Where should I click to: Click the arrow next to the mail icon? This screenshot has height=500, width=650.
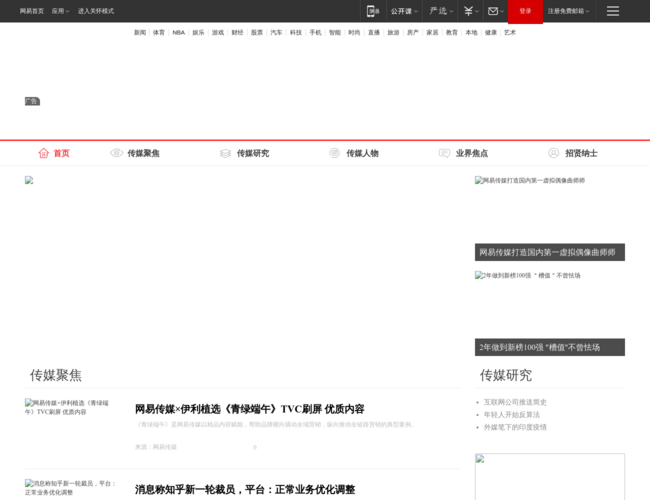(502, 11)
